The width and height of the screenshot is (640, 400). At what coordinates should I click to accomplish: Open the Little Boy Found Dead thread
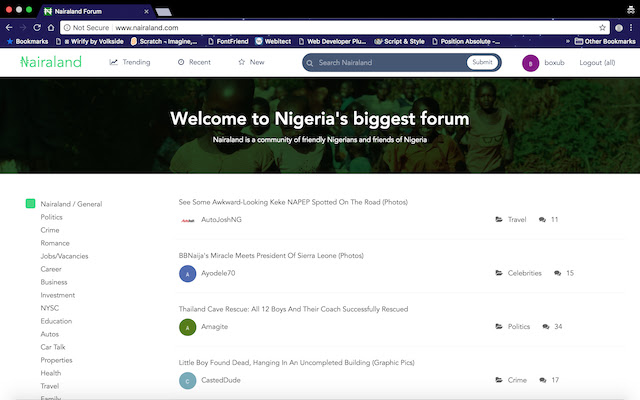296,362
